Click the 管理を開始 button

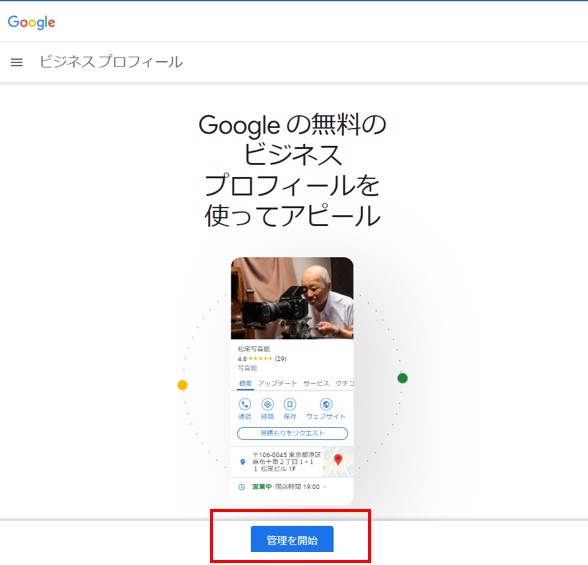(x=292, y=540)
